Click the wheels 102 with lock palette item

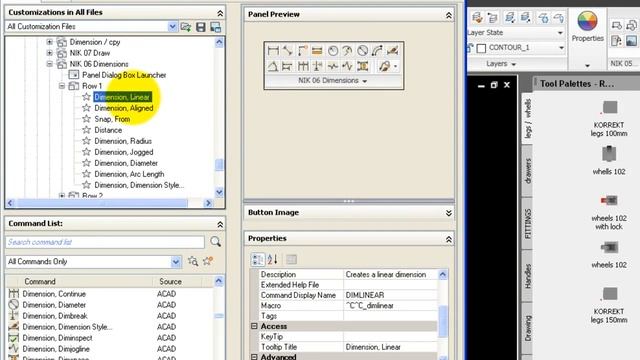pyautogui.click(x=609, y=212)
